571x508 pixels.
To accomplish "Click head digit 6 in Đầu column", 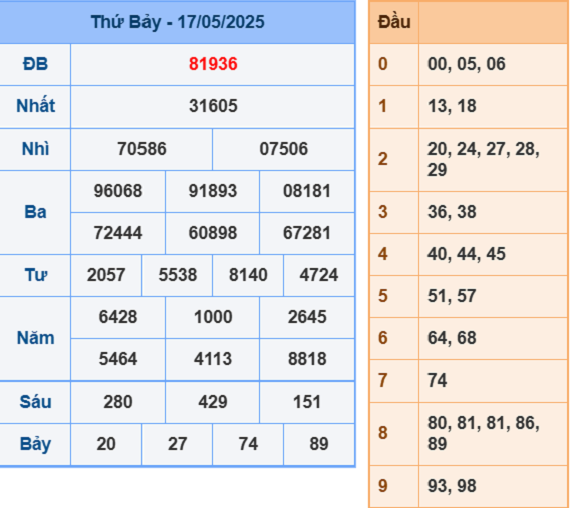I will point(382,338).
